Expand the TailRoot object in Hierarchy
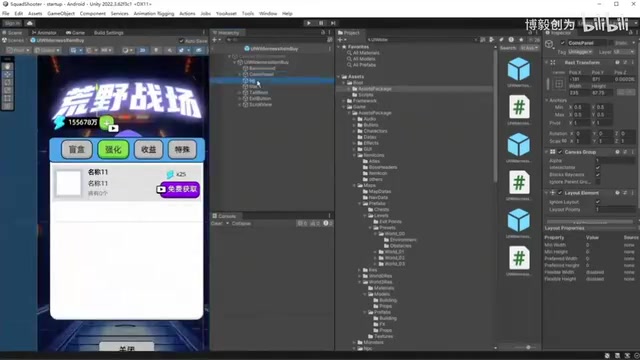Image resolution: width=640 pixels, height=360 pixels. [240, 93]
